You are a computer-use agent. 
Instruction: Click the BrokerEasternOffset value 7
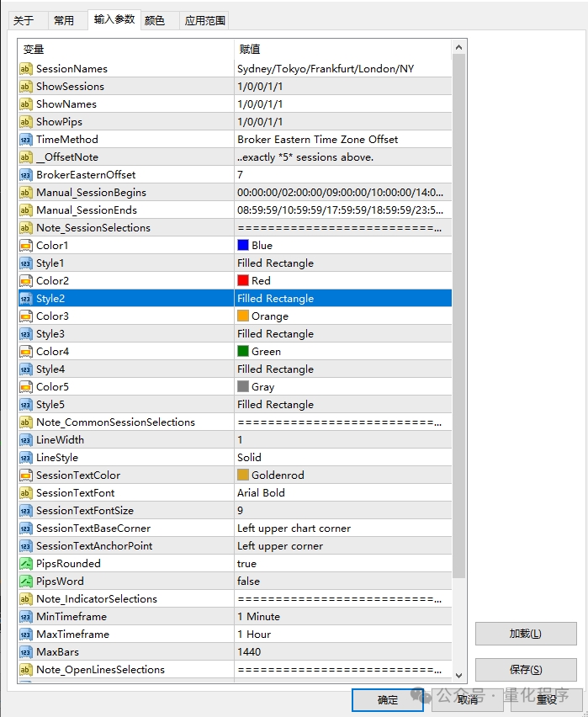tap(343, 175)
